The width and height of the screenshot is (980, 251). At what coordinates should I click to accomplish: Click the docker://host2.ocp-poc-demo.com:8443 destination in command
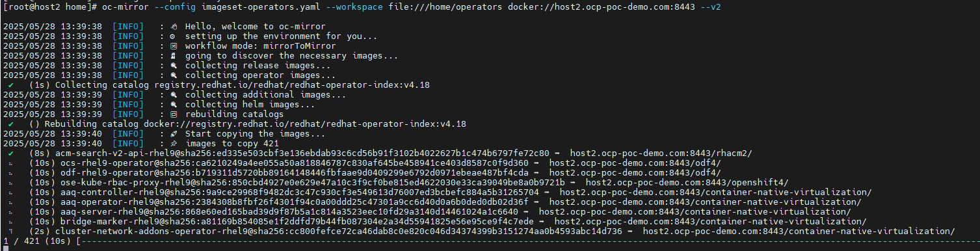click(x=572, y=6)
